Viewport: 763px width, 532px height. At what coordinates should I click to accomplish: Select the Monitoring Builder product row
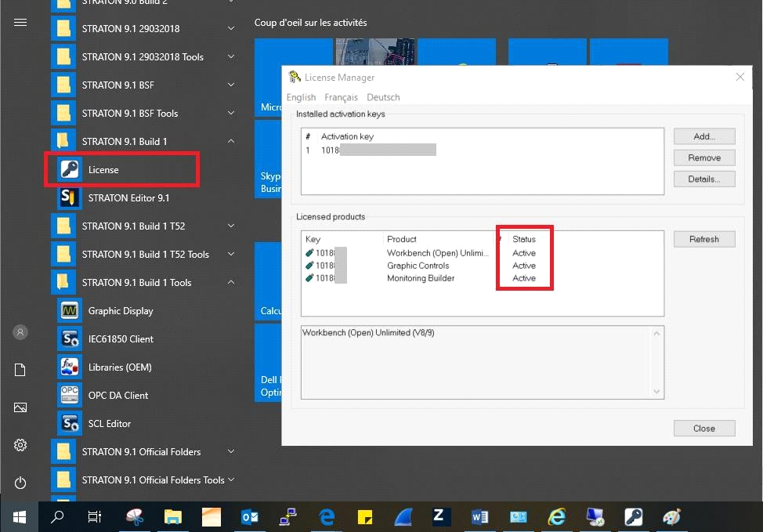482,278
